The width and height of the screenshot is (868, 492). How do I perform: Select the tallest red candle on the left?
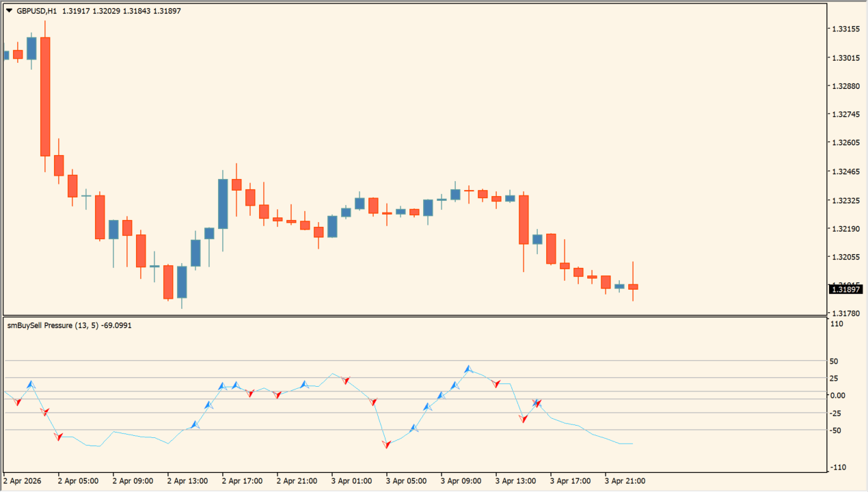(x=45, y=96)
